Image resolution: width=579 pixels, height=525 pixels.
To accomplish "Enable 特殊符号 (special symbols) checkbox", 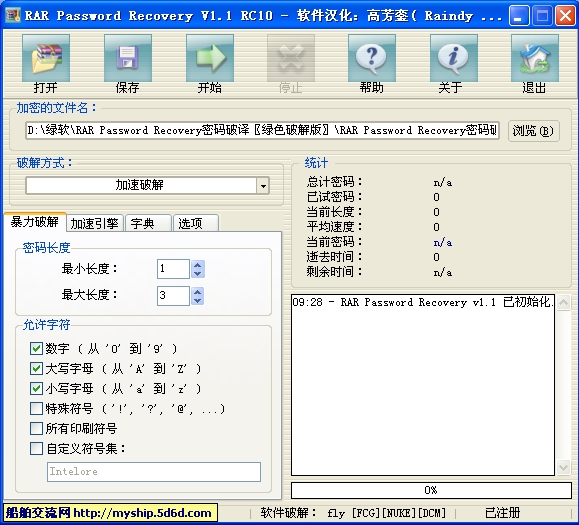I will [36, 408].
